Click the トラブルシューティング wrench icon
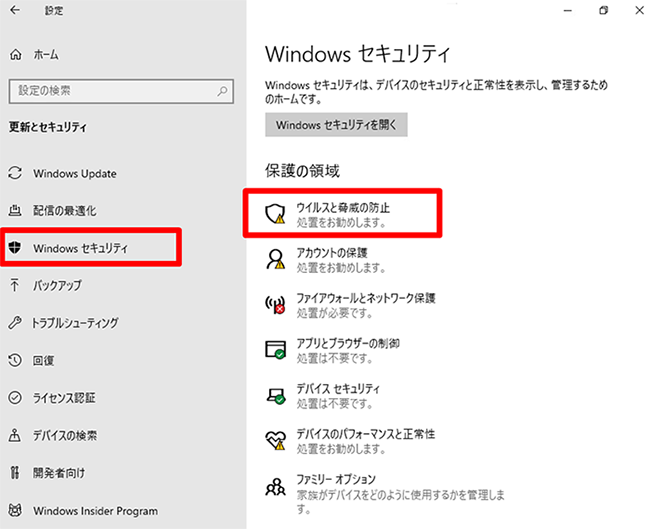 pyautogui.click(x=15, y=323)
